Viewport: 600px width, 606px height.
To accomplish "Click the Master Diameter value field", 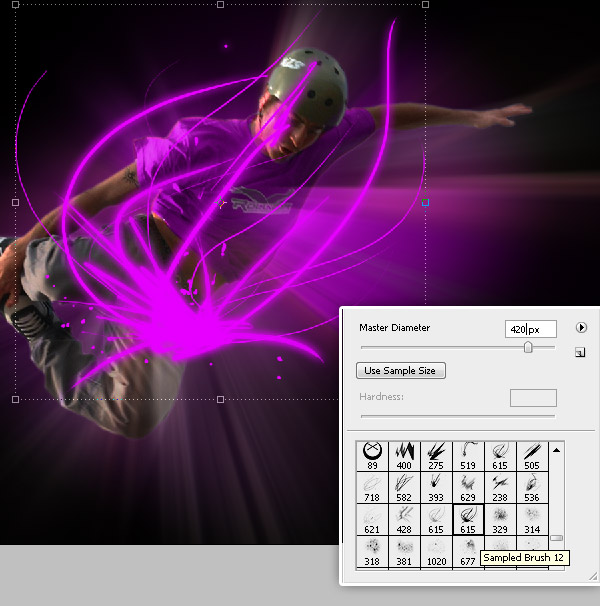I will pos(531,329).
